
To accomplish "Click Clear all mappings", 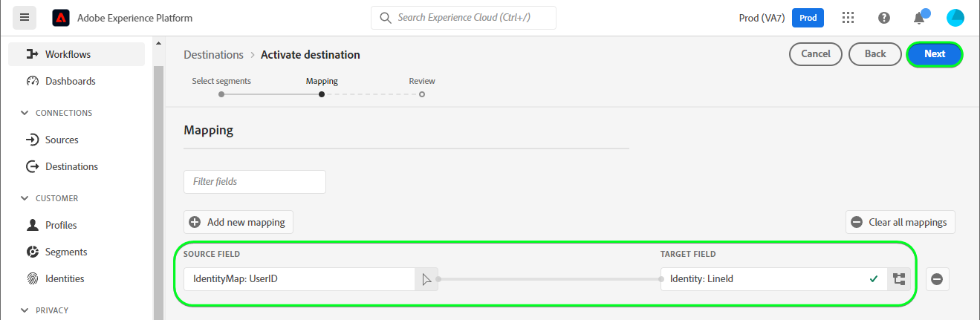I will coord(900,222).
